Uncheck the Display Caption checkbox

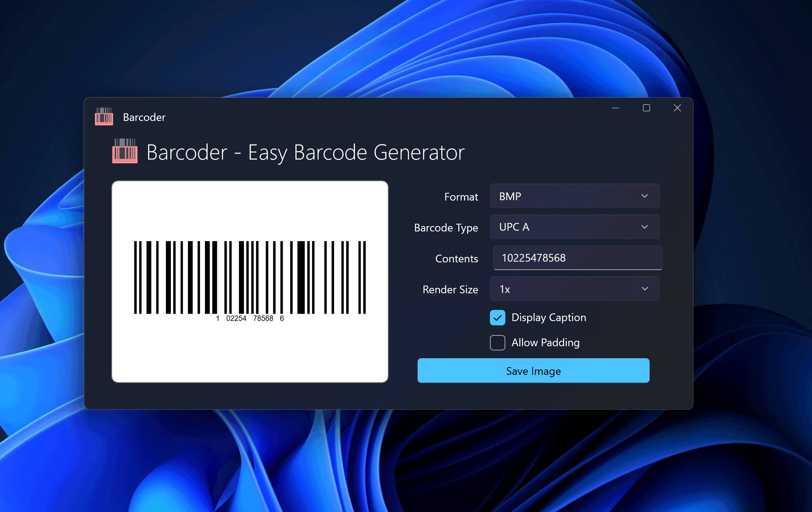click(x=497, y=318)
